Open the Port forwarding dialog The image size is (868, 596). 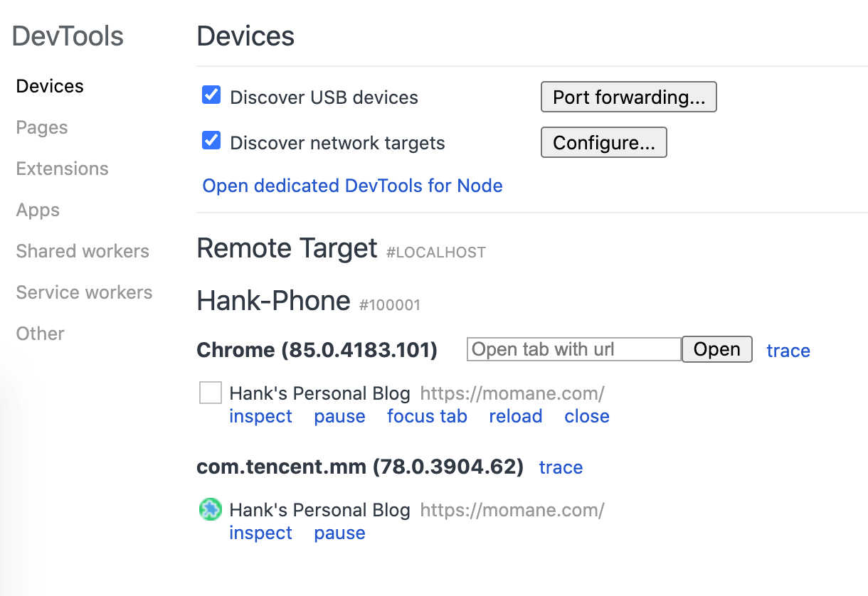(628, 97)
